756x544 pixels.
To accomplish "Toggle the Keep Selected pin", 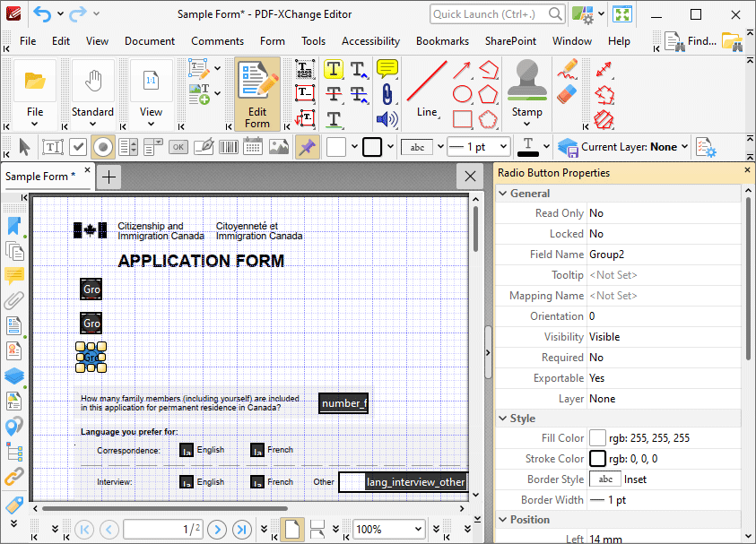I will [307, 147].
